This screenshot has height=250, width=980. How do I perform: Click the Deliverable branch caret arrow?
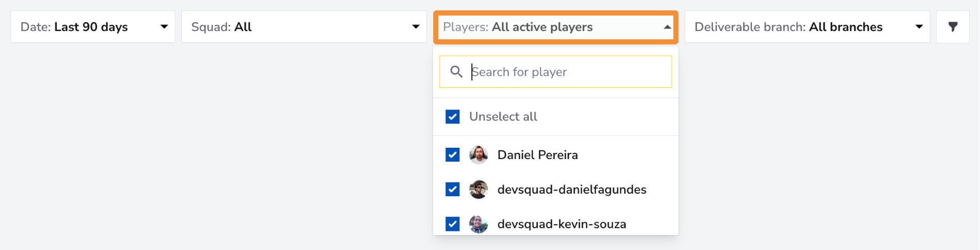[919, 27]
